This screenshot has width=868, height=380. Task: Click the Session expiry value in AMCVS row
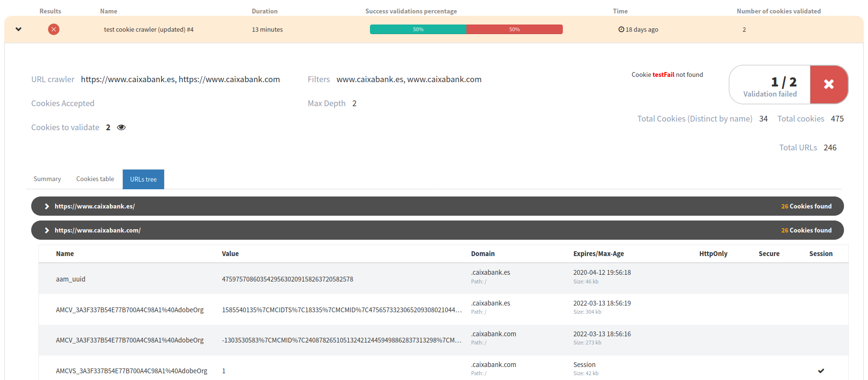(x=584, y=365)
